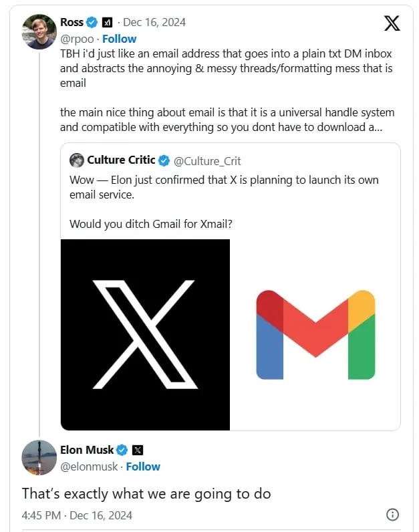Open the Gmail logo image
The height and width of the screenshot is (532, 419).
(x=315, y=334)
